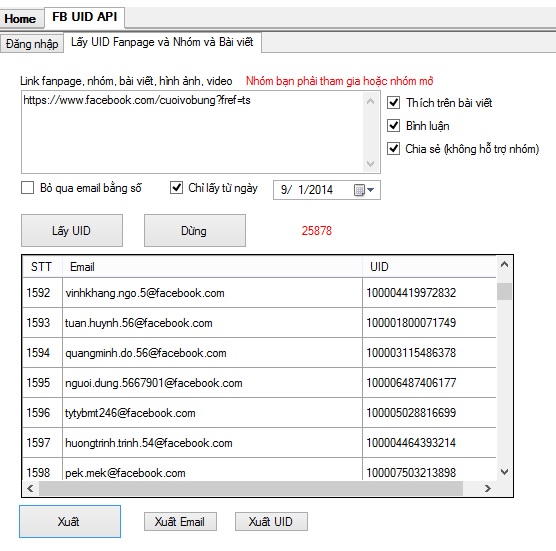The height and width of the screenshot is (551, 556).
Task: Enable the "Bỏ qua email bằng số" checkbox
Action: [x=28, y=188]
